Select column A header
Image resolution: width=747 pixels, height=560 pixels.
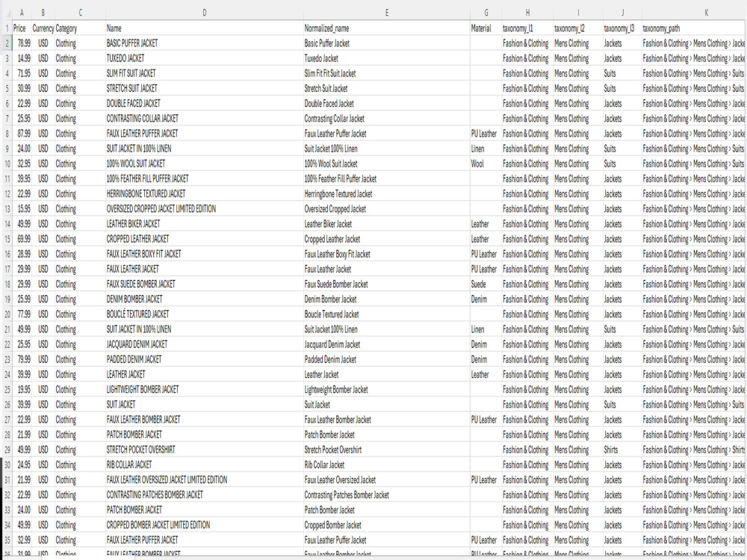click(22, 13)
